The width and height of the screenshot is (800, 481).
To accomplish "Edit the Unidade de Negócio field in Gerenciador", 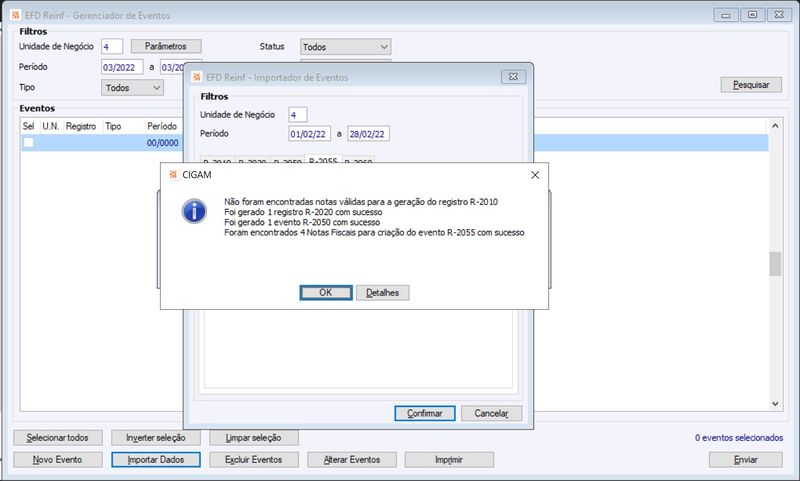I will [112, 46].
